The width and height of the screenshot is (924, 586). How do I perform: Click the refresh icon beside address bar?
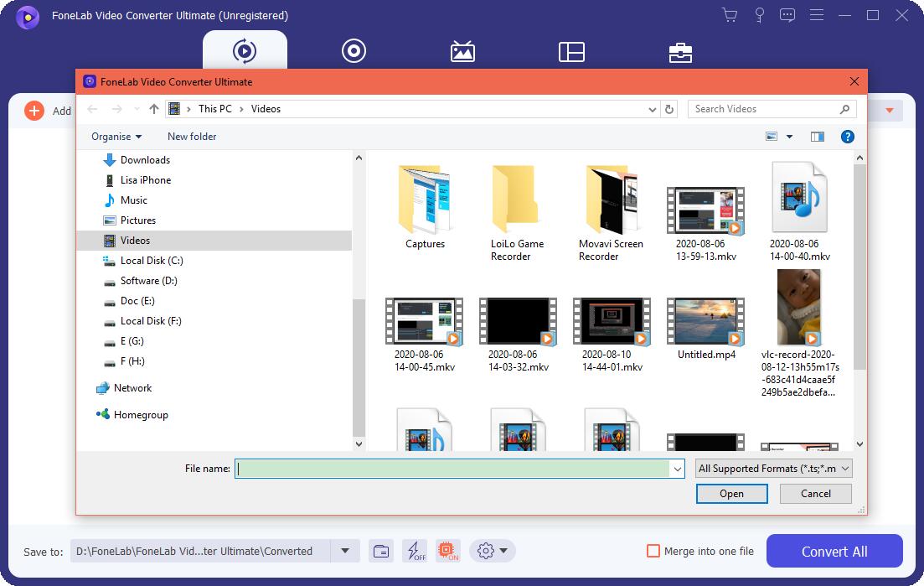pos(668,109)
